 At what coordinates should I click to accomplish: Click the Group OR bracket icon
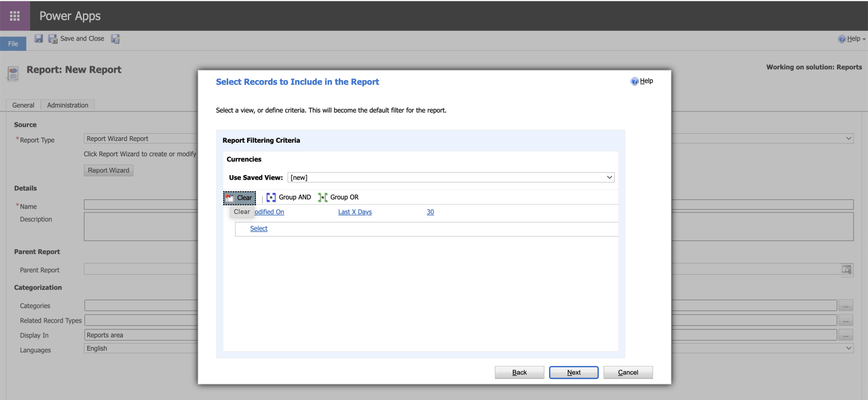click(x=323, y=198)
